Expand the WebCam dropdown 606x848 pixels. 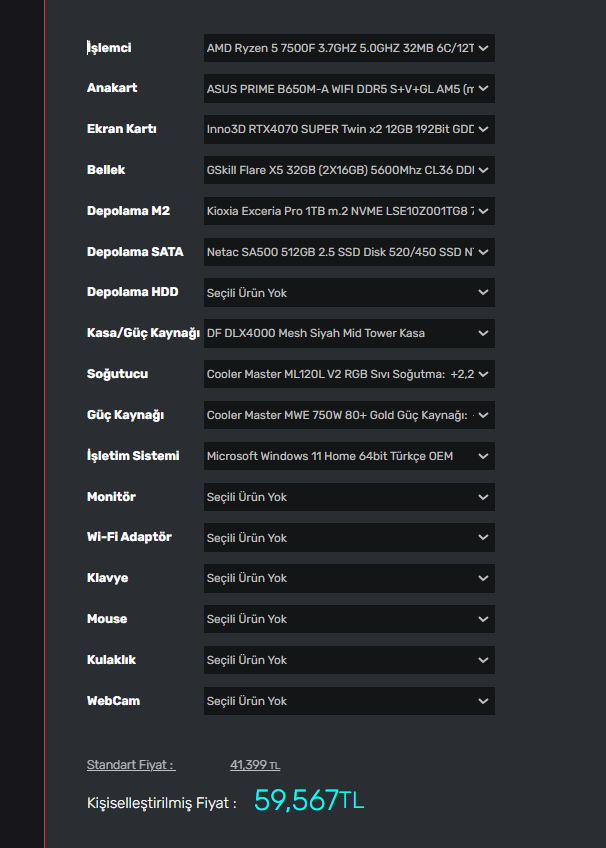point(349,701)
